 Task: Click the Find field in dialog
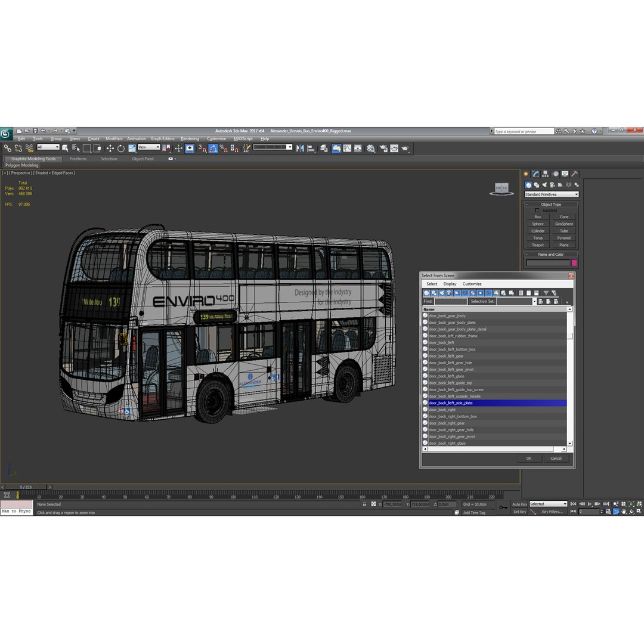451,302
